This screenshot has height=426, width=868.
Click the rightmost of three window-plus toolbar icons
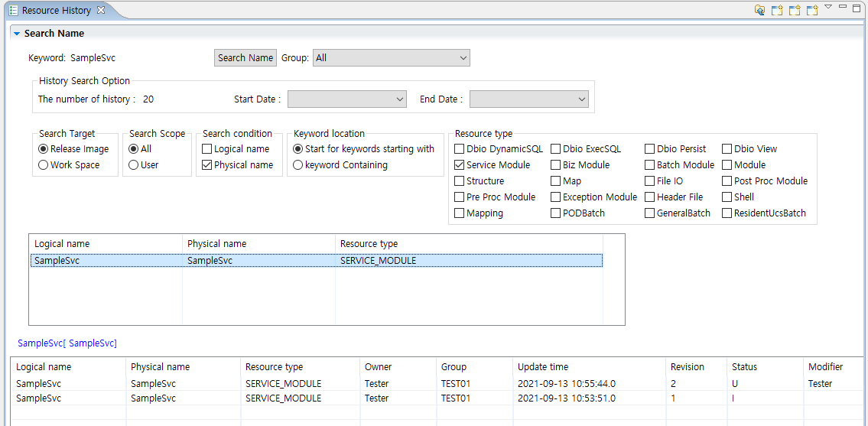(812, 10)
